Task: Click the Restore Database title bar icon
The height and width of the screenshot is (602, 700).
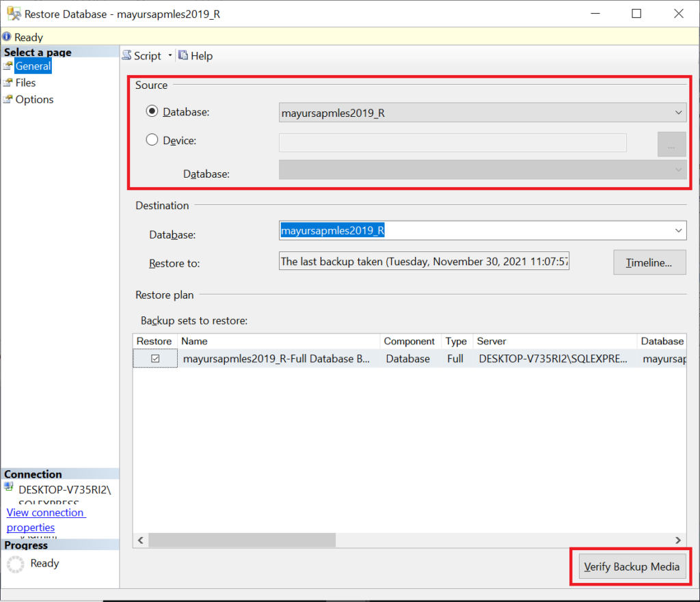Action: point(12,13)
